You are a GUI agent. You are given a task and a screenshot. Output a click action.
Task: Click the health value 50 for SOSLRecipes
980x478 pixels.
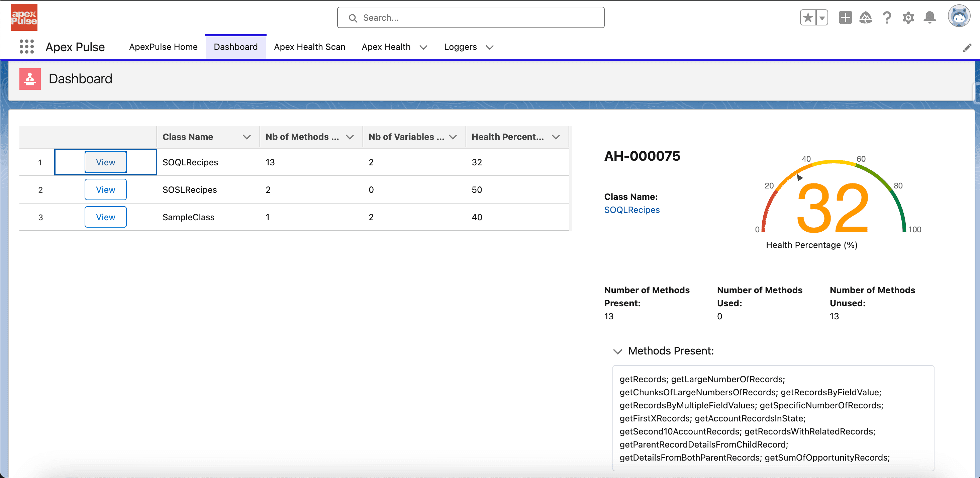477,190
